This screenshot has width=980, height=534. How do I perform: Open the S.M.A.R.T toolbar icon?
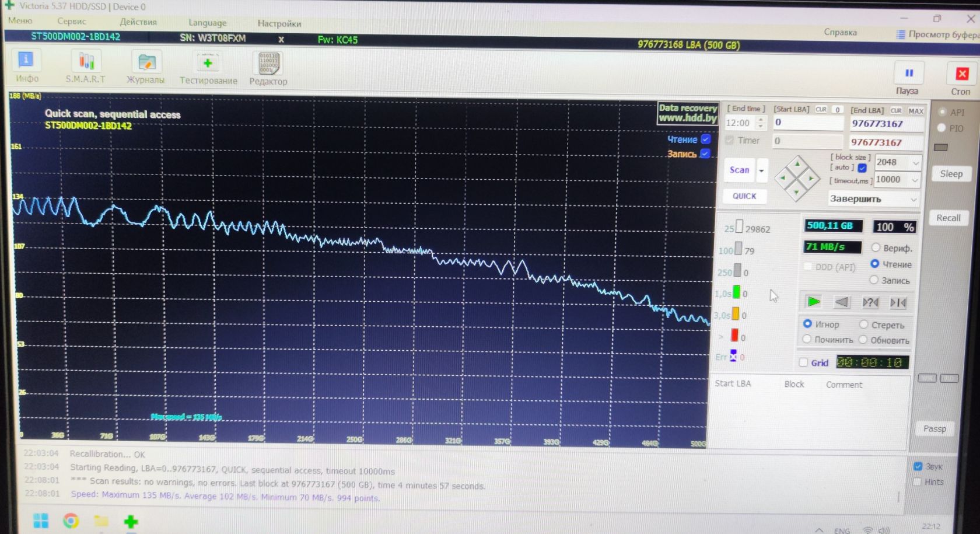coord(86,61)
